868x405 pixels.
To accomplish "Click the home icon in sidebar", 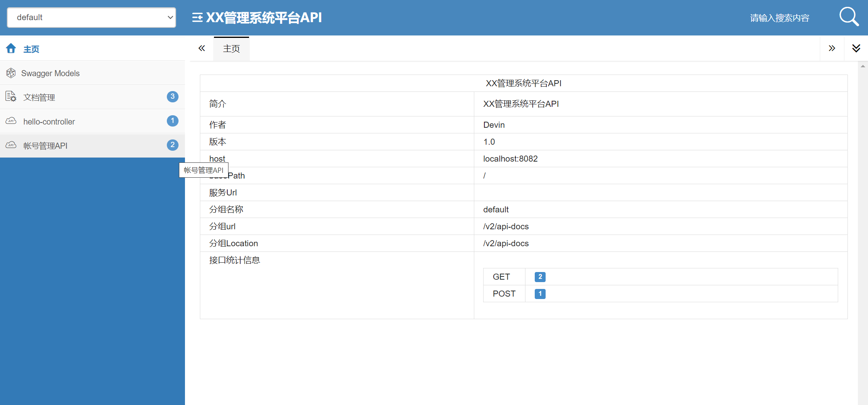I will [x=11, y=49].
